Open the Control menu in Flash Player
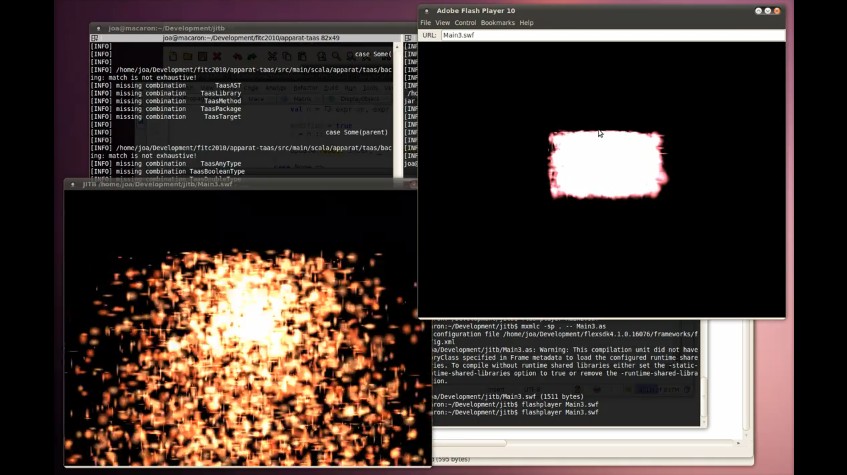Image resolution: width=847 pixels, height=475 pixels. (x=465, y=22)
